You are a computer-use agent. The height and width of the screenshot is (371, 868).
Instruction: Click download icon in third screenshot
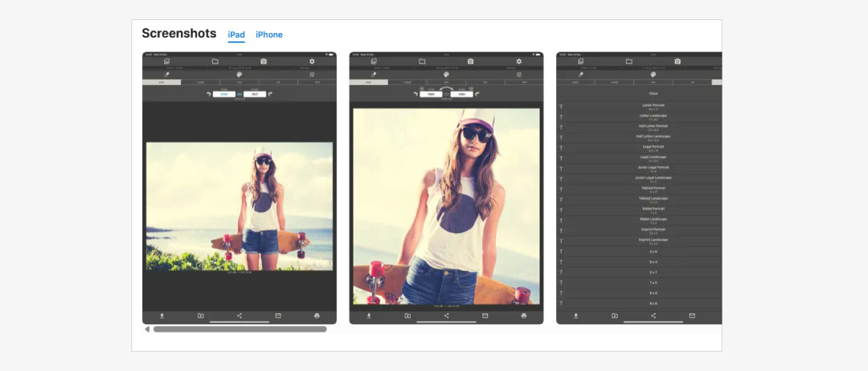pos(575,316)
